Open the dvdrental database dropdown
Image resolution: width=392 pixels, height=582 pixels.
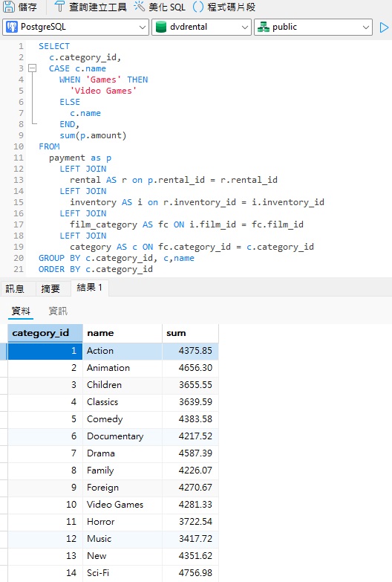click(201, 27)
